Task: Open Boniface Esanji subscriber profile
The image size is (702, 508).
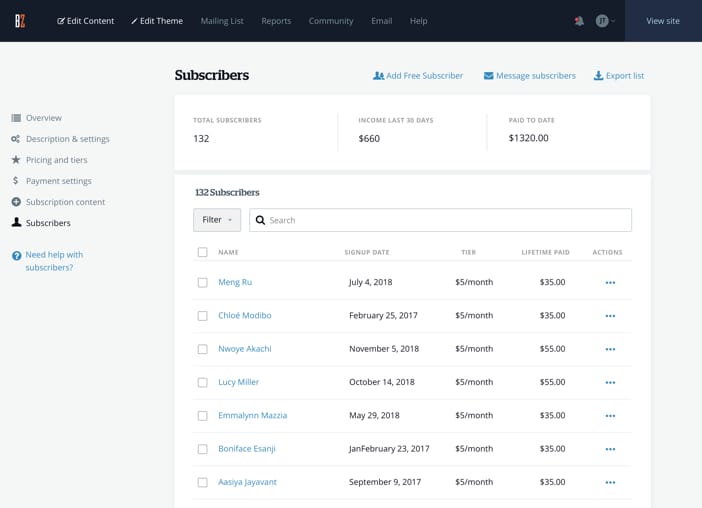Action: click(247, 448)
